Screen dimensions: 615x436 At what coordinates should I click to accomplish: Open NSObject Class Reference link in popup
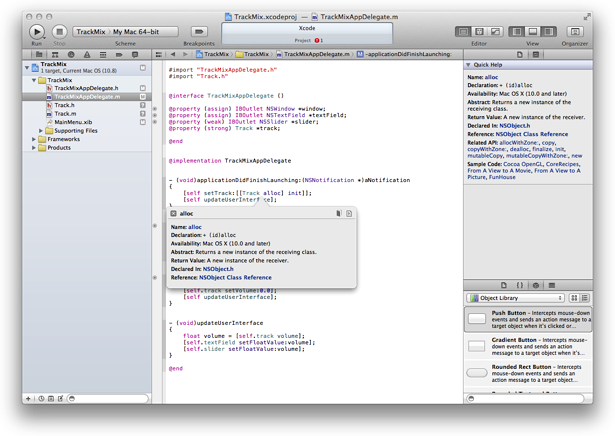pos(235,278)
